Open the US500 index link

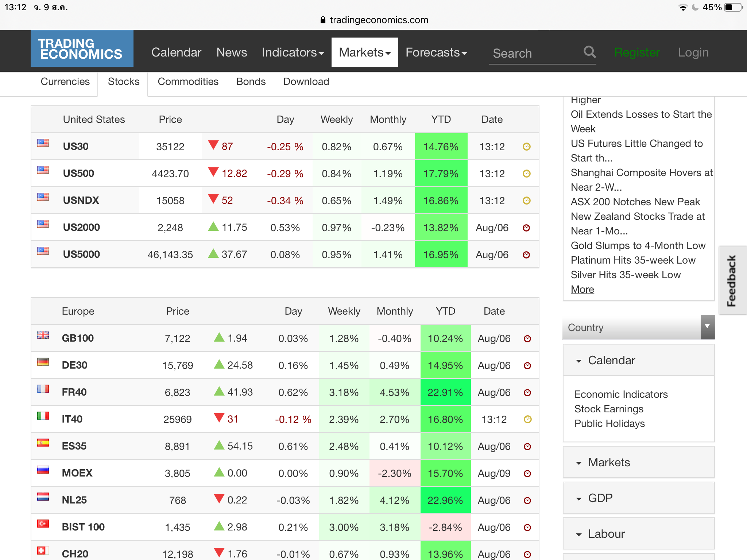click(x=78, y=174)
